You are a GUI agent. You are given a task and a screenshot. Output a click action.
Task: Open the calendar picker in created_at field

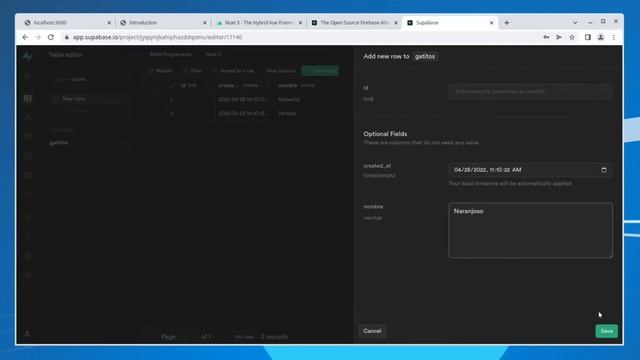pyautogui.click(x=604, y=170)
